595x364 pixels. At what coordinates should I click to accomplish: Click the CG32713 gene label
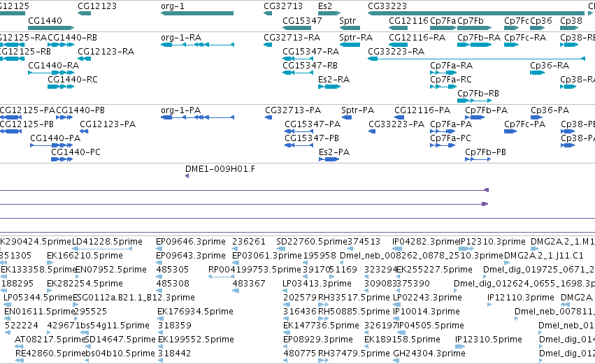[283, 6]
